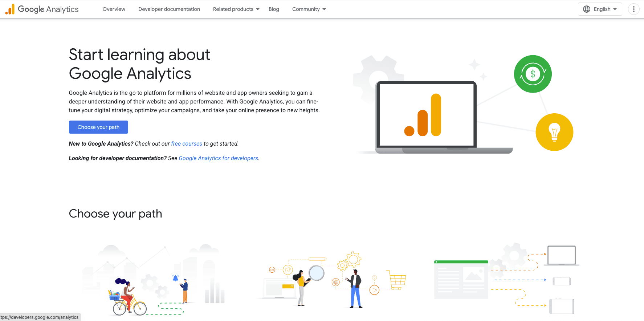Open the English language selector
The height and width of the screenshot is (321, 644).
600,9
